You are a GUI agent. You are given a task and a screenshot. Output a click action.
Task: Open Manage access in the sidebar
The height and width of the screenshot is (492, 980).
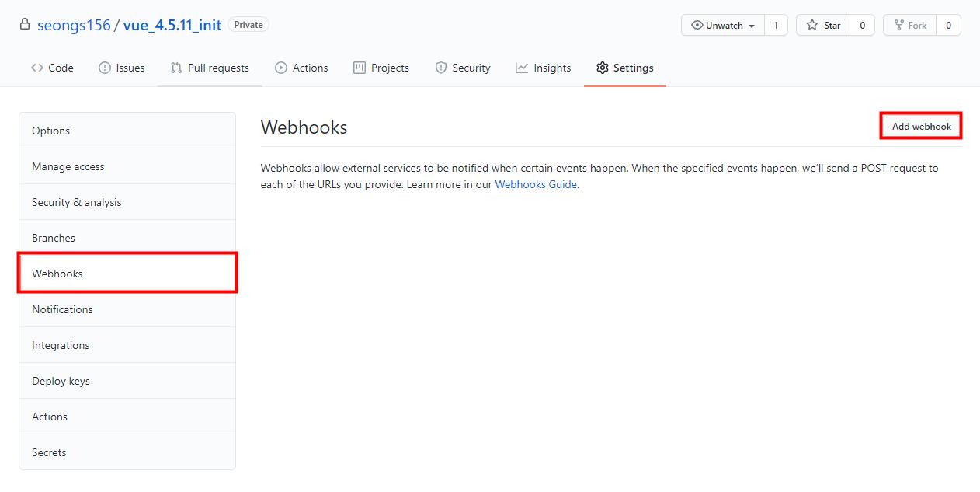(127, 166)
